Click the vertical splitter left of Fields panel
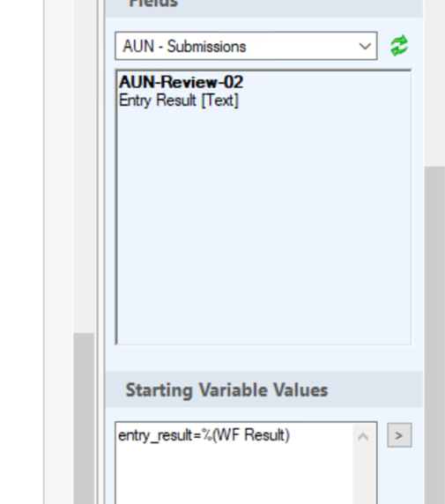 pyautogui.click(x=99, y=252)
